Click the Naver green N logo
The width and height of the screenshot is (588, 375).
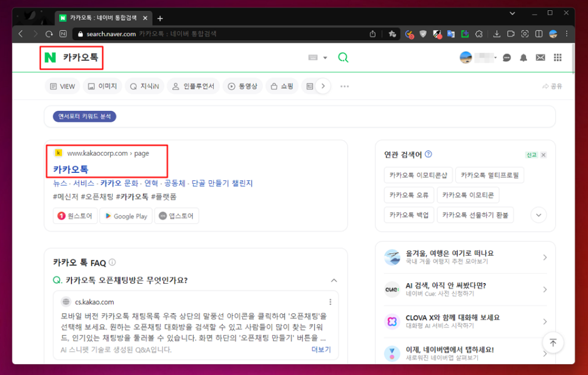50,57
